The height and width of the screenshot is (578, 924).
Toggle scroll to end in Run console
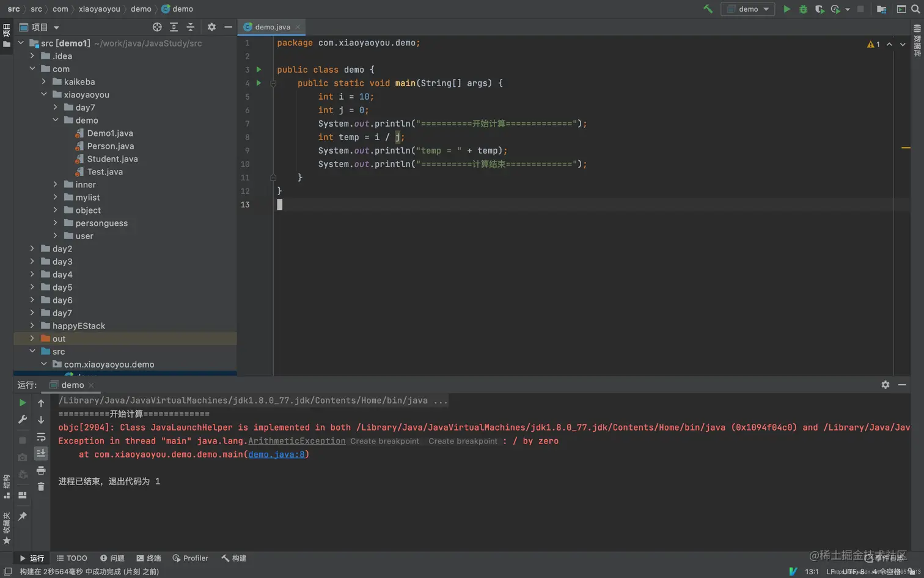tap(41, 453)
